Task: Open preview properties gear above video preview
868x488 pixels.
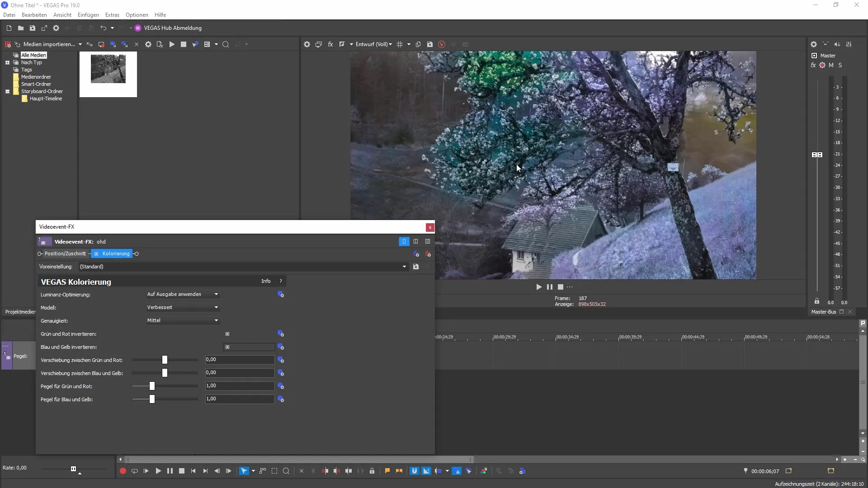Action: 307,44
